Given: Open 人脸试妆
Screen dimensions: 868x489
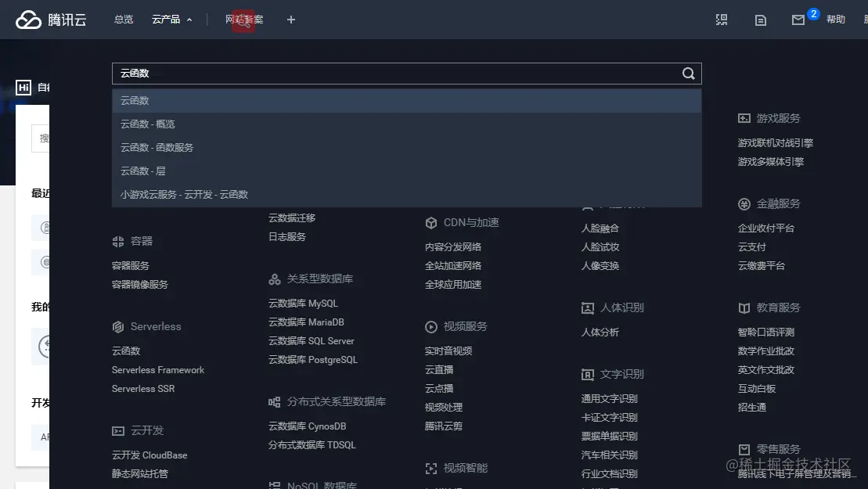Looking at the screenshot, I should point(600,246).
